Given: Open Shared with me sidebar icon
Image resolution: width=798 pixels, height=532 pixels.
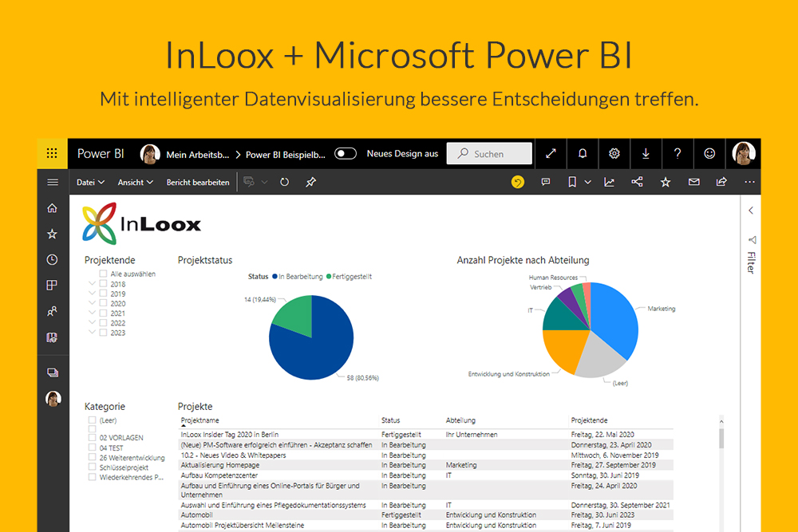Looking at the screenshot, I should click(52, 311).
